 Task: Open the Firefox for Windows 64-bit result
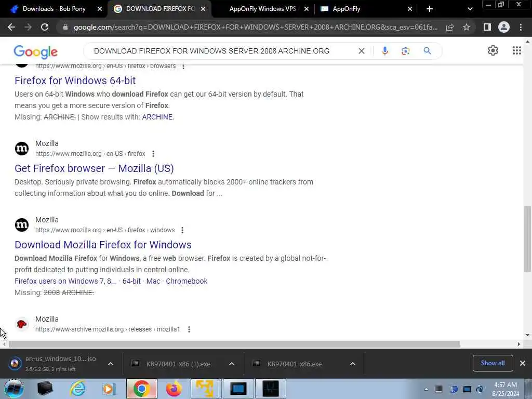(75, 81)
